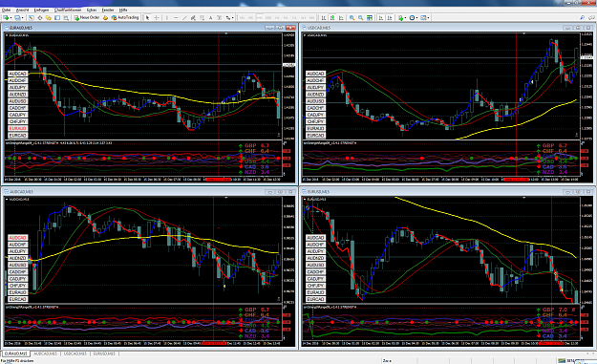
Task: Open the Data Window crosshair-circle icon
Action: click(39, 17)
